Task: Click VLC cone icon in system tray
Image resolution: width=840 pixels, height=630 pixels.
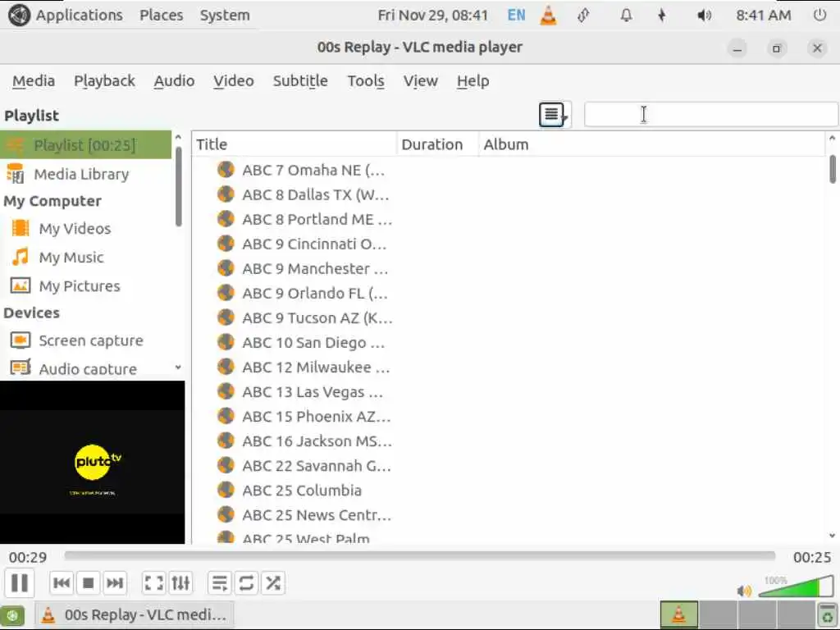Action: pyautogui.click(x=548, y=15)
